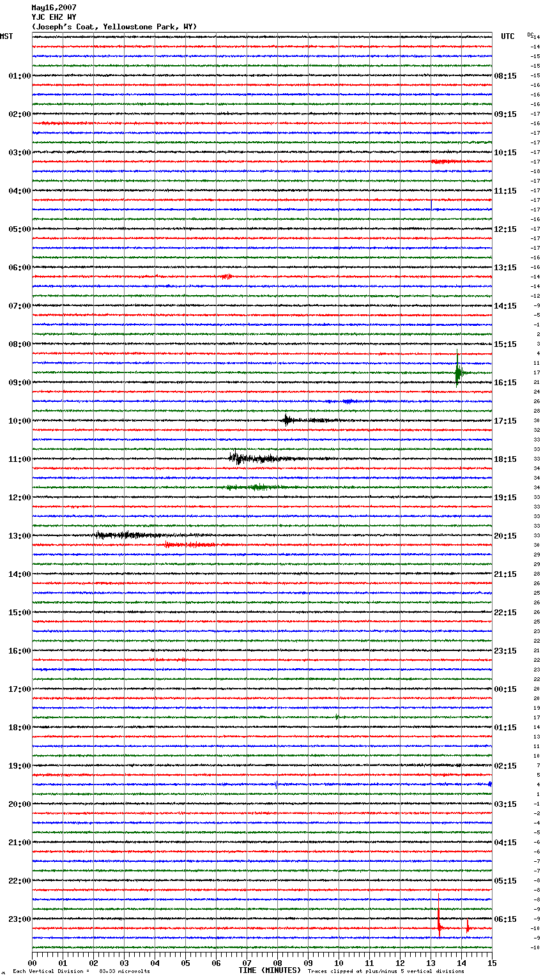Screen dimensions: 543x980
Task: Click the 10:15 UTC time label
Action: coord(505,153)
